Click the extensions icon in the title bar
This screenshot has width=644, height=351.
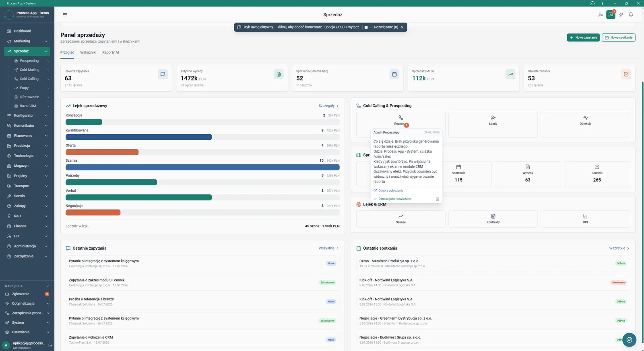pyautogui.click(x=592, y=3)
